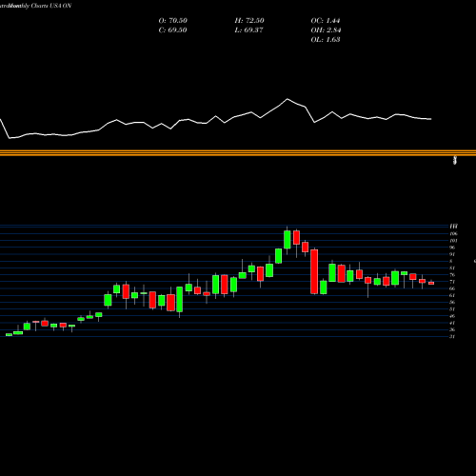Click the 106 price axis label
The width and height of the screenshot is (476, 476).
point(453,234)
